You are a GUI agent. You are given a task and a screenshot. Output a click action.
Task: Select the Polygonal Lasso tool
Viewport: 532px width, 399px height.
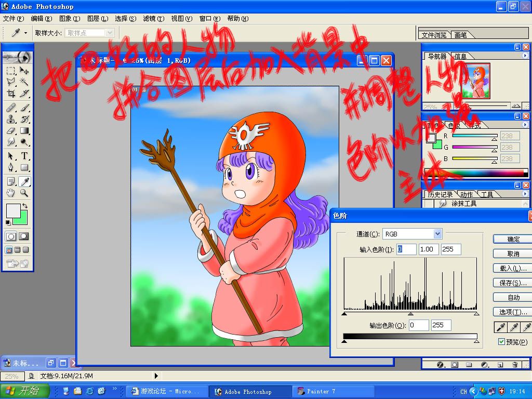11,82
